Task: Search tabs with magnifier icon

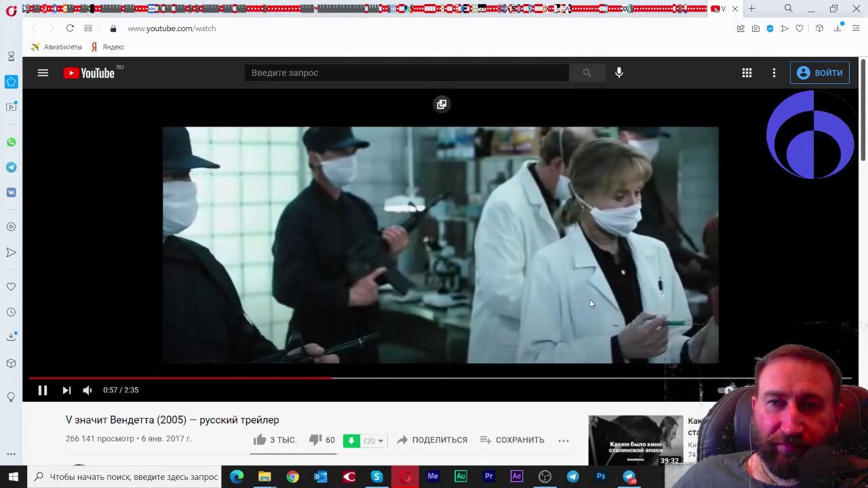Action: (788, 9)
